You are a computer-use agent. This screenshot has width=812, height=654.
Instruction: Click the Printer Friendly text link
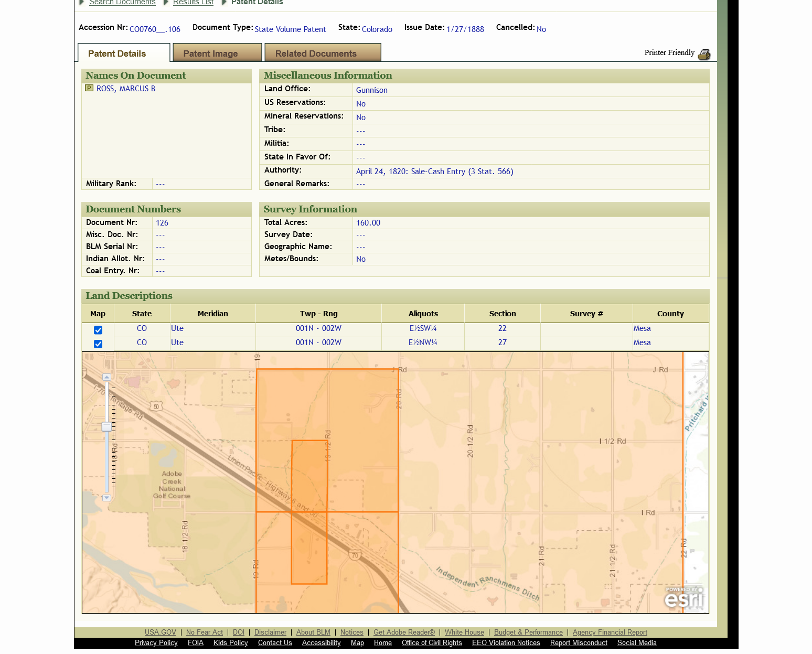(x=669, y=52)
